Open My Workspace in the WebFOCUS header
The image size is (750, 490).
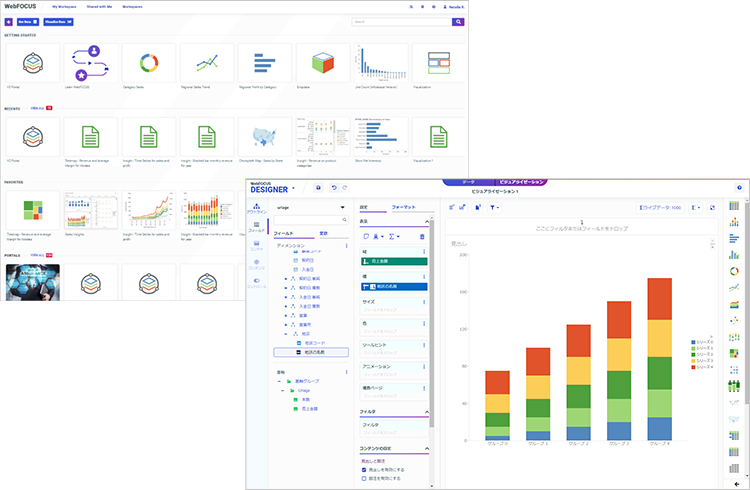pos(64,7)
